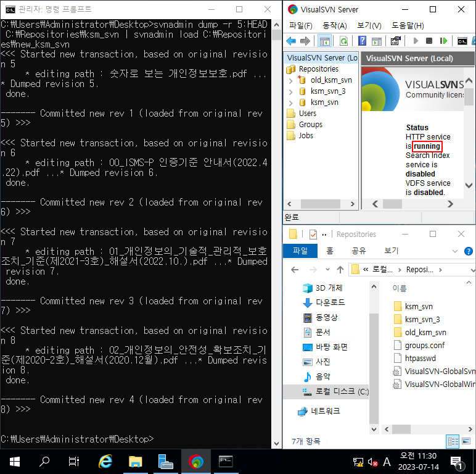Expand the ksm_svn_3 repository node

point(290,92)
